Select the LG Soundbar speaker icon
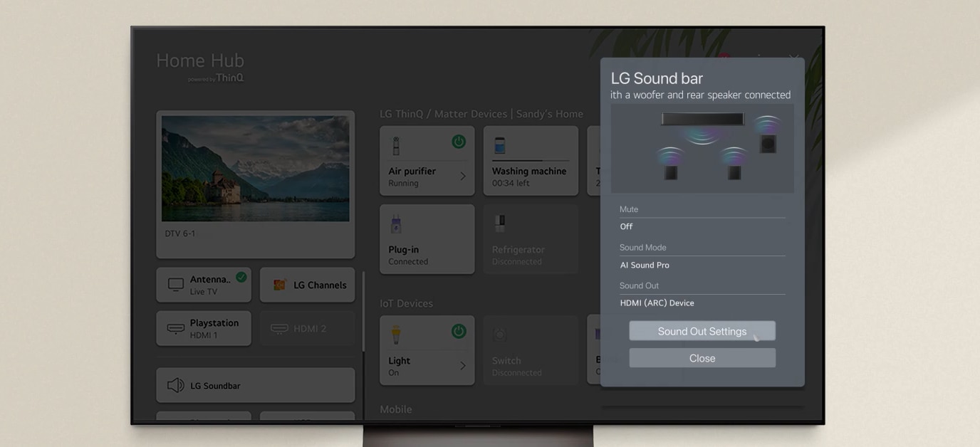Viewport: 980px width, 447px height. pyautogui.click(x=175, y=385)
